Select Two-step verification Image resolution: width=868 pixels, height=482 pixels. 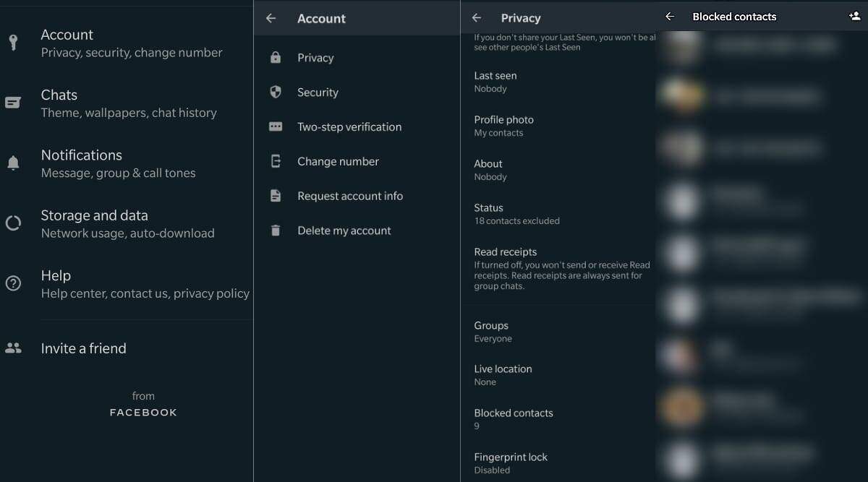tap(349, 127)
